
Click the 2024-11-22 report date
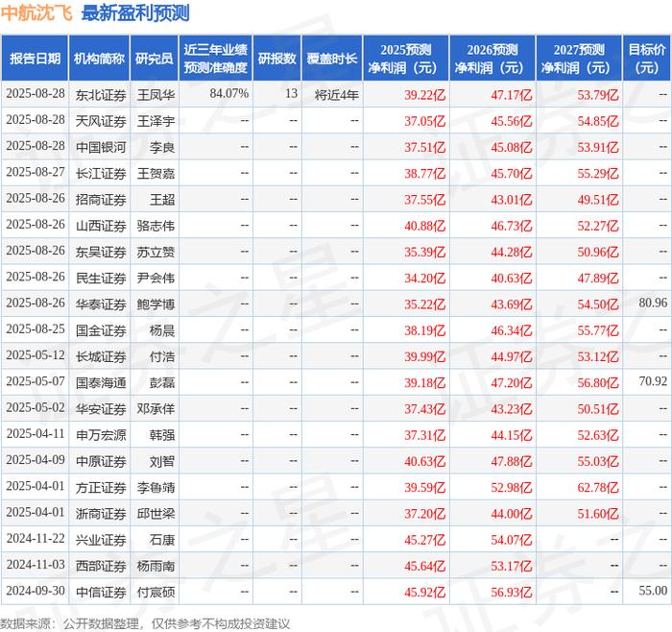(x=36, y=538)
